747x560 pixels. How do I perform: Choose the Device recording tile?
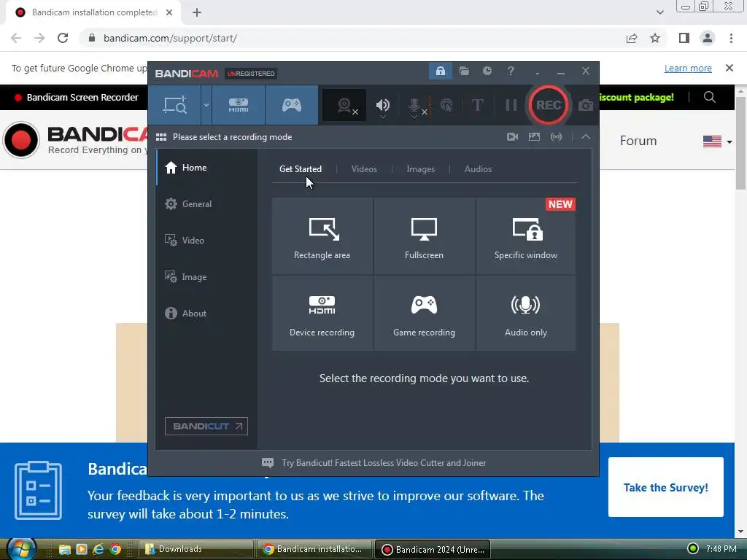[322, 314]
